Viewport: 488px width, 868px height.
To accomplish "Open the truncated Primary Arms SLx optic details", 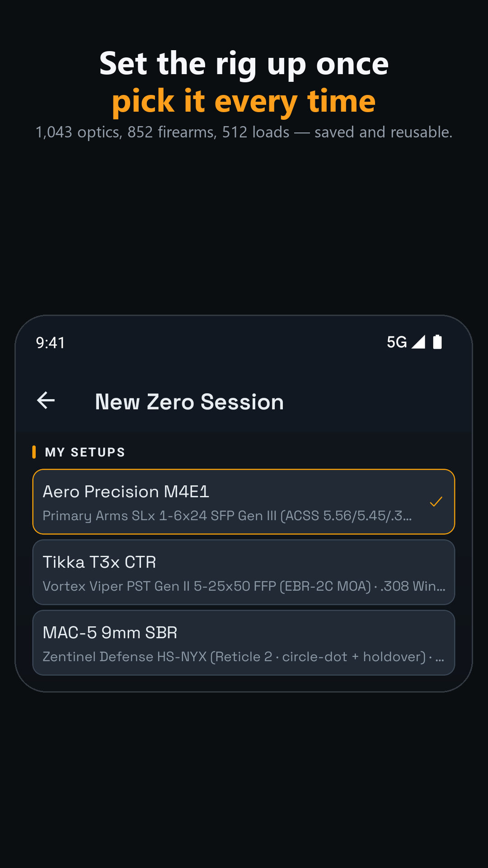I will click(x=227, y=516).
